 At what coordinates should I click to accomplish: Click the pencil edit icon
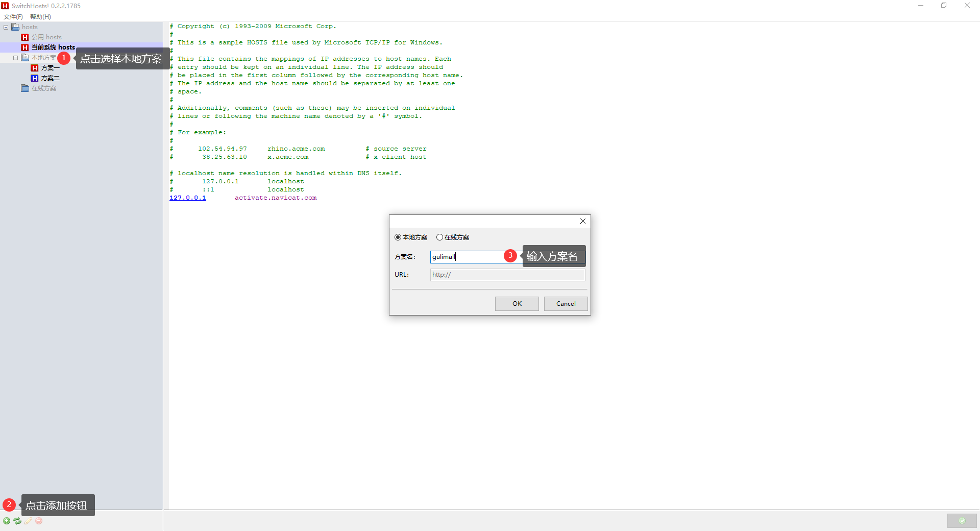(x=28, y=521)
